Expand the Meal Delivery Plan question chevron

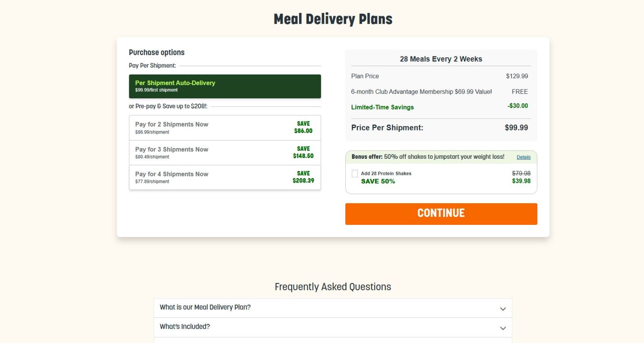tap(503, 309)
